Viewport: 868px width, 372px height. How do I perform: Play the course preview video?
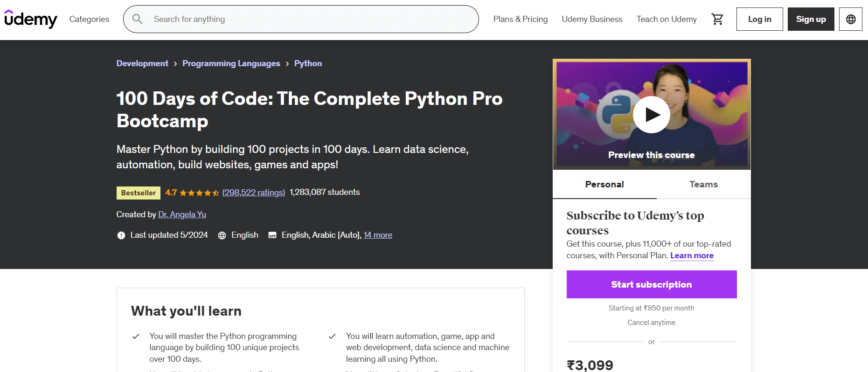(x=652, y=115)
